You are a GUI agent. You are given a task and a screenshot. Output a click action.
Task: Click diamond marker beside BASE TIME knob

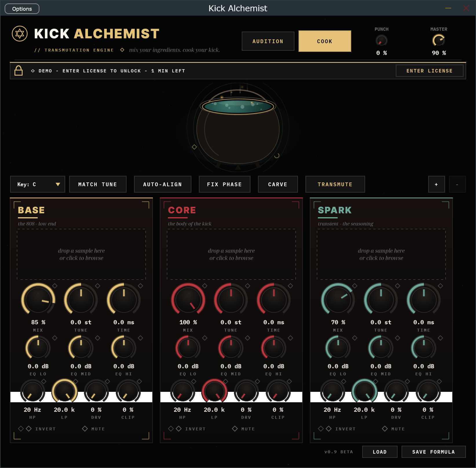140,286
